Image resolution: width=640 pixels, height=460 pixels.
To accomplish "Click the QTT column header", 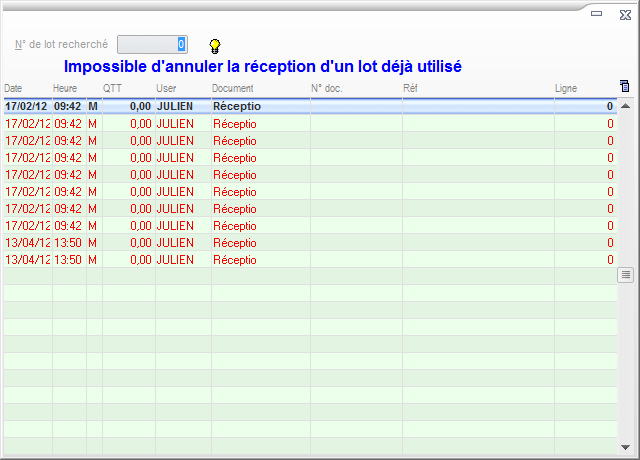I will (113, 89).
